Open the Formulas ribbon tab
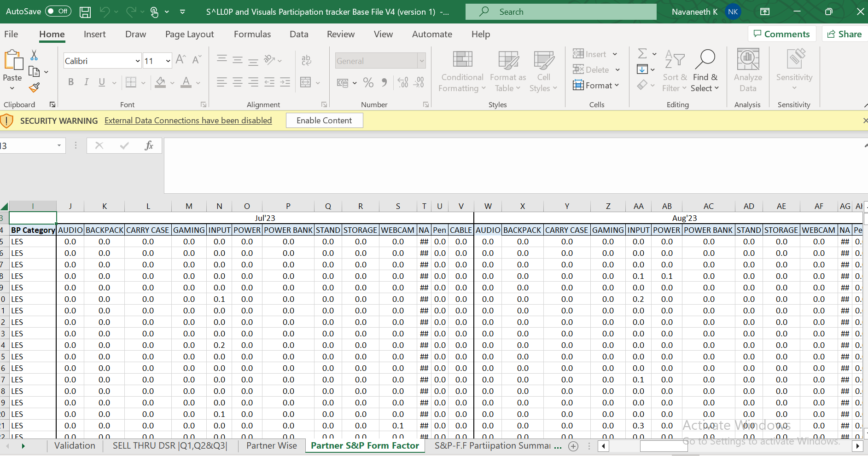 coord(252,35)
